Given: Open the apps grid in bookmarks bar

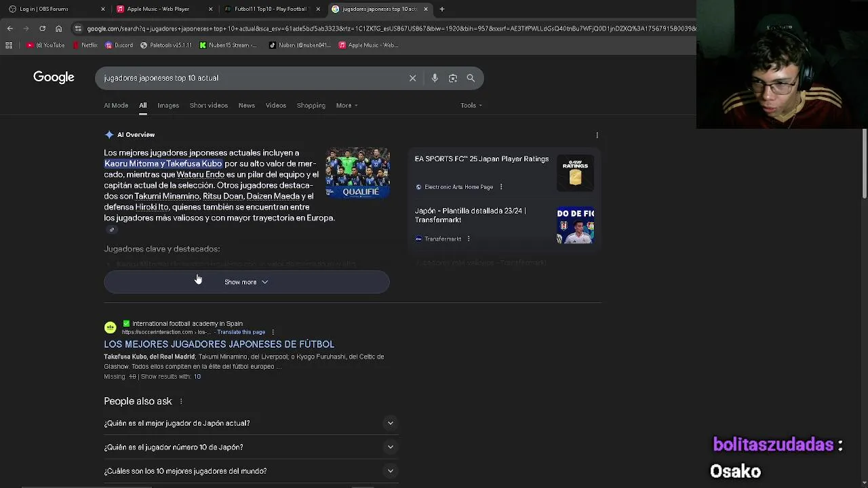Looking at the screenshot, I should pyautogui.click(x=9, y=45).
